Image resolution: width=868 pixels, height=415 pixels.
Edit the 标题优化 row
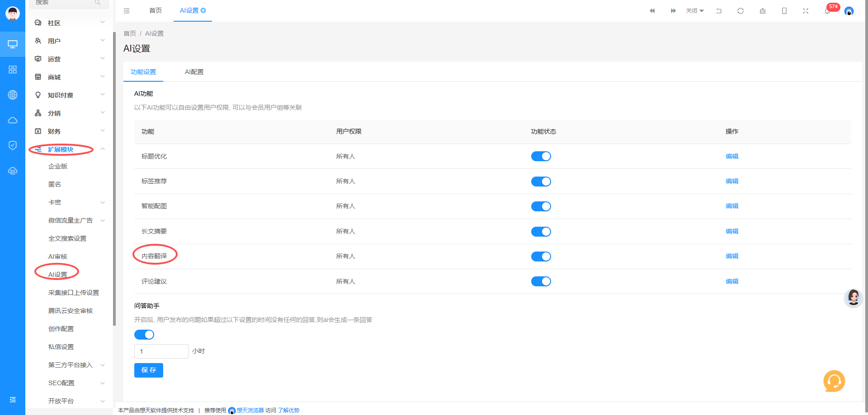coord(732,156)
